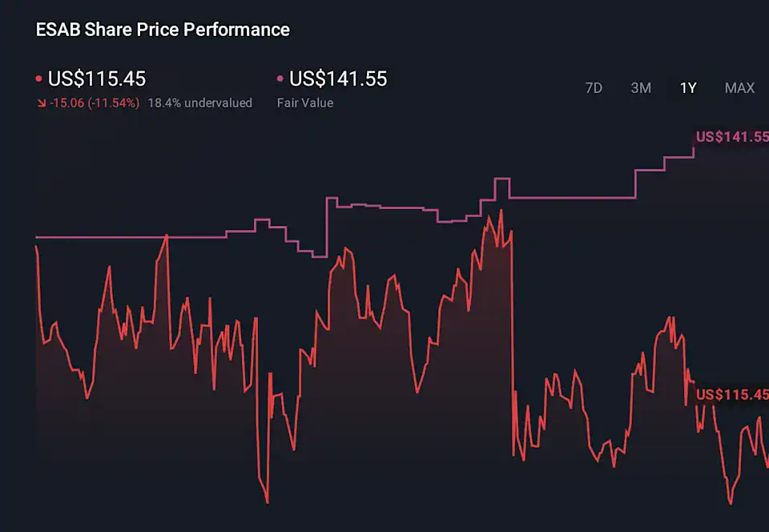Click the -15.06 (-11.54%) change text
769x532 pixels.
point(95,103)
